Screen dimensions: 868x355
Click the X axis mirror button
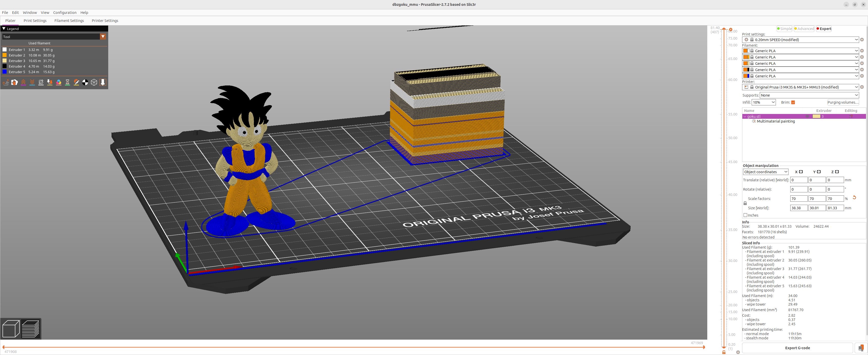pos(801,172)
